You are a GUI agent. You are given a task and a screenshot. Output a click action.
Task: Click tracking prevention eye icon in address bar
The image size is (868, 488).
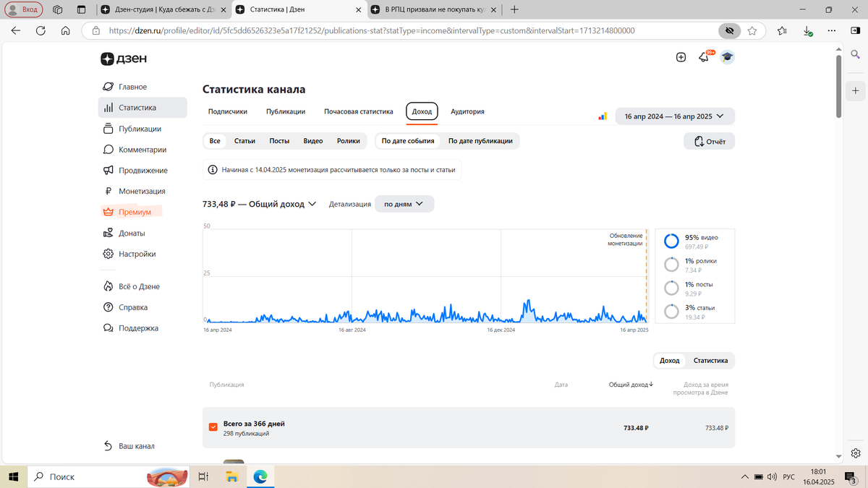[730, 31]
